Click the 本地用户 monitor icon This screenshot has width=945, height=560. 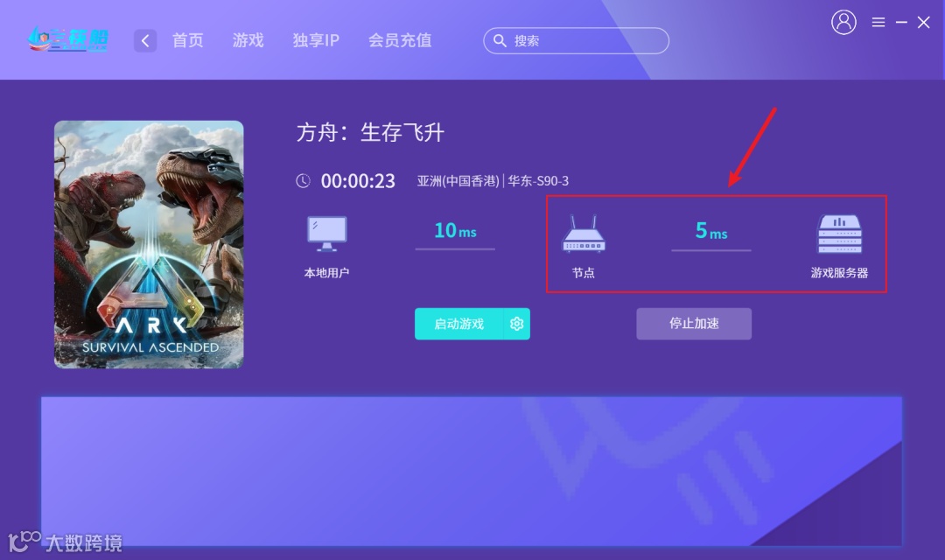coord(326,234)
